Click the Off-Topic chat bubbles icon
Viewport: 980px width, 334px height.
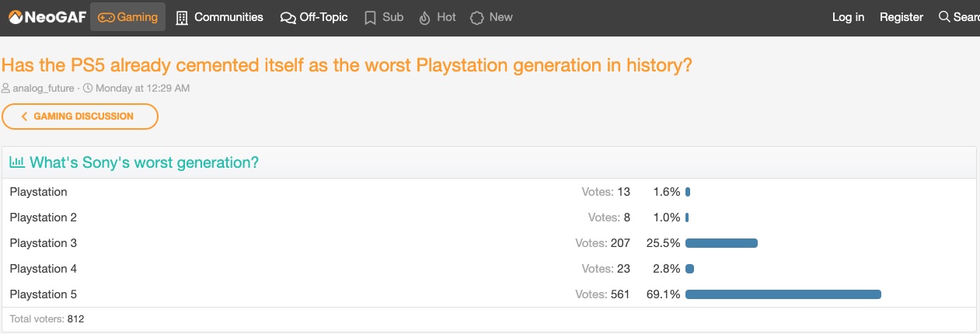click(x=288, y=17)
